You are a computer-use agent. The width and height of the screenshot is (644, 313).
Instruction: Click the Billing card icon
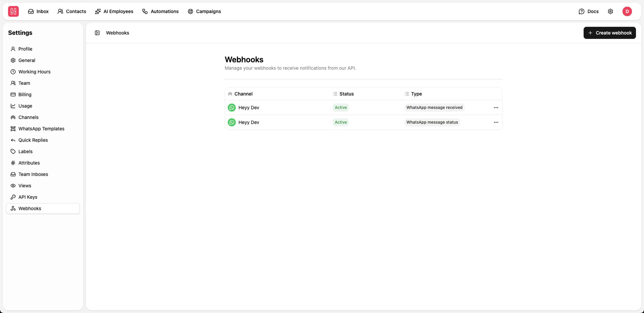[13, 95]
